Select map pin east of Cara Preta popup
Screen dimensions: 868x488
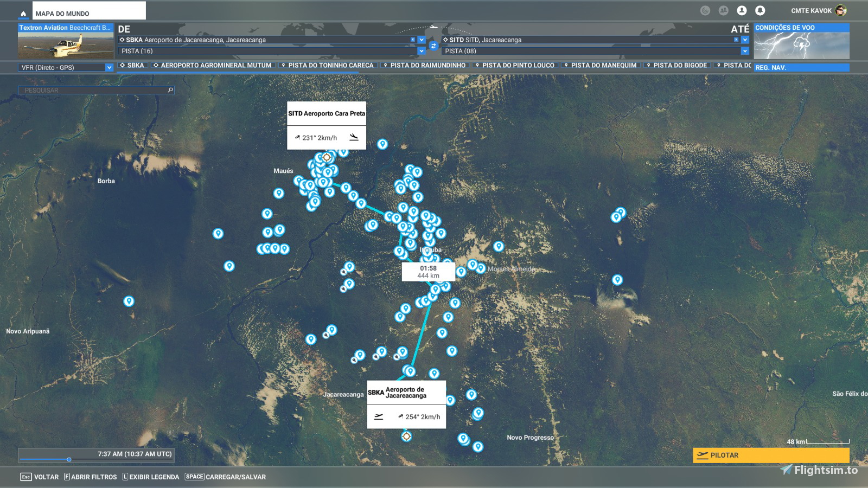pos(382,144)
